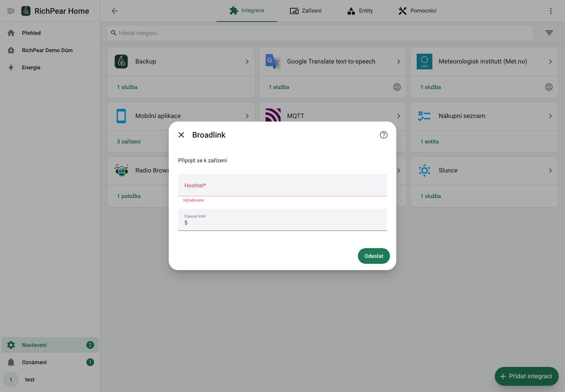Viewport: 565px width, 392px height.
Task: Click the Oznámení bell icon
Action: (x=11, y=362)
